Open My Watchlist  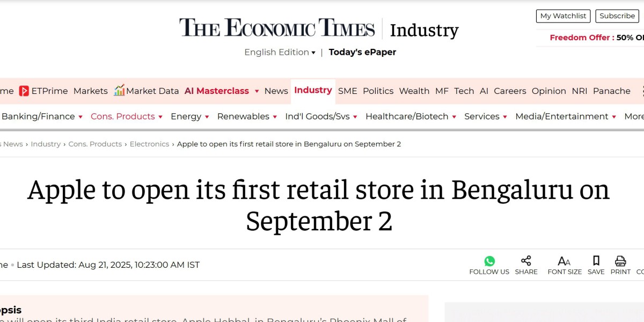[562, 16]
